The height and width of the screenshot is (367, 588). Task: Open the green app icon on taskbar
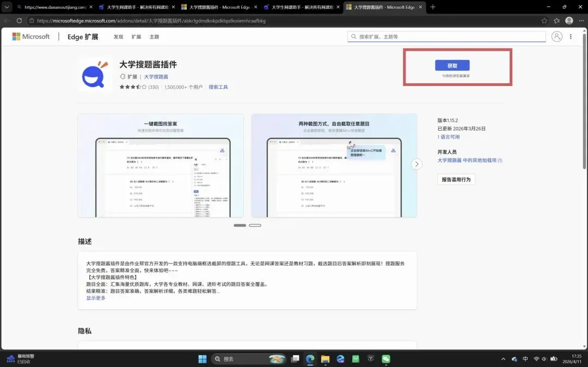tap(356, 359)
